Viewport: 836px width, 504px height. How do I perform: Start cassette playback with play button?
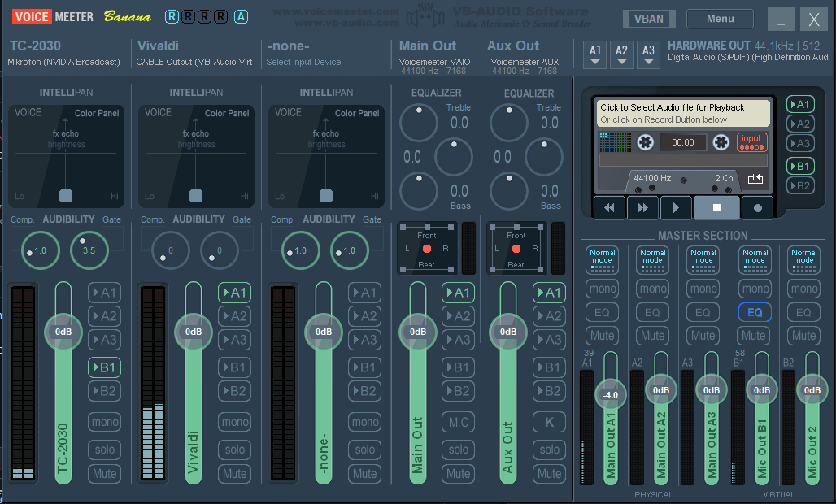click(676, 208)
